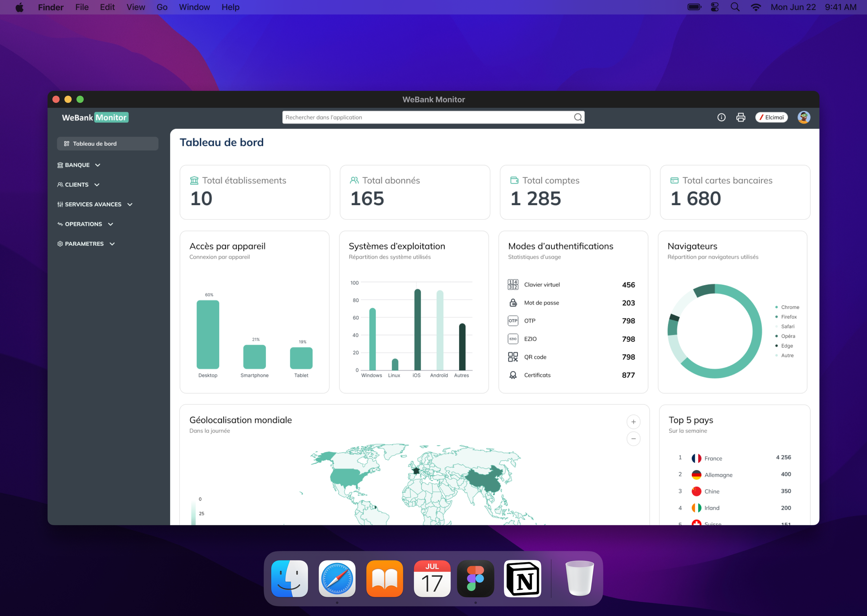Click the QR code authentication icon
Viewport: 867px width, 616px height.
pyautogui.click(x=513, y=357)
